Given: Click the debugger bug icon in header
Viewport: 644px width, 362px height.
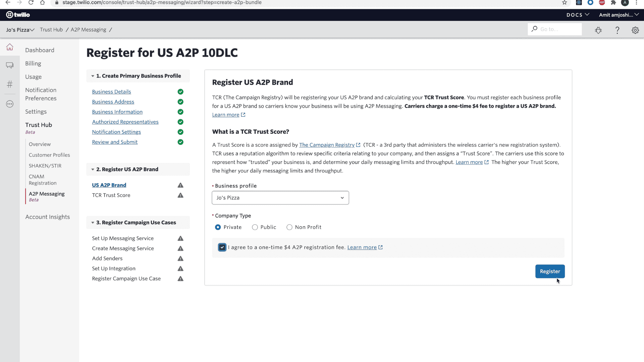Looking at the screenshot, I should pos(598,30).
